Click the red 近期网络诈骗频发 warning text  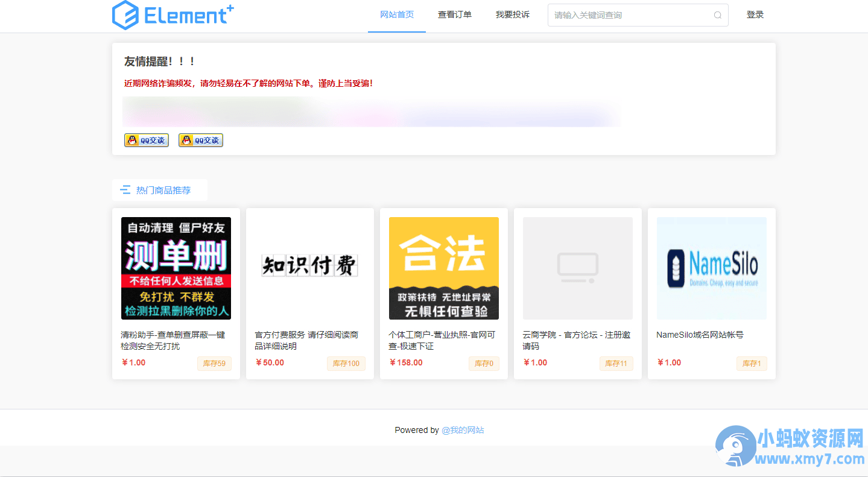[x=249, y=83]
